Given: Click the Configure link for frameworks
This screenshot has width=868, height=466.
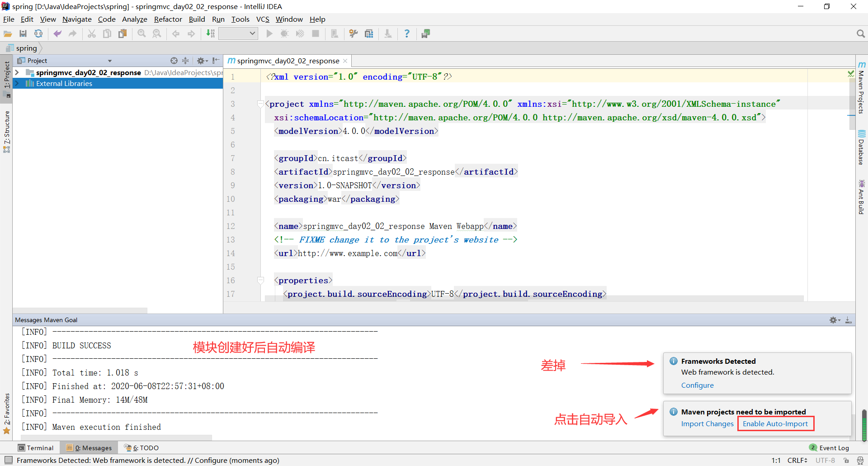Looking at the screenshot, I should pos(698,385).
